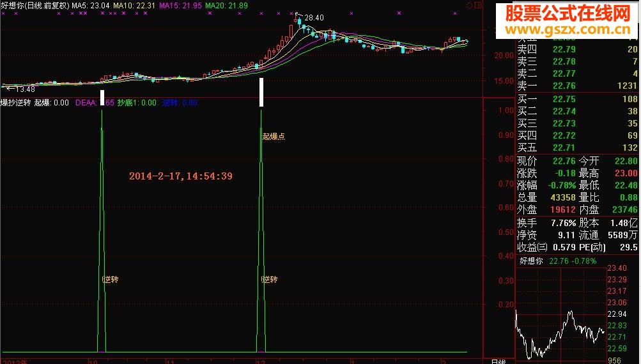Select the 买四 22.72 order row
Viewport: 641px width, 364px height.
coord(577,135)
